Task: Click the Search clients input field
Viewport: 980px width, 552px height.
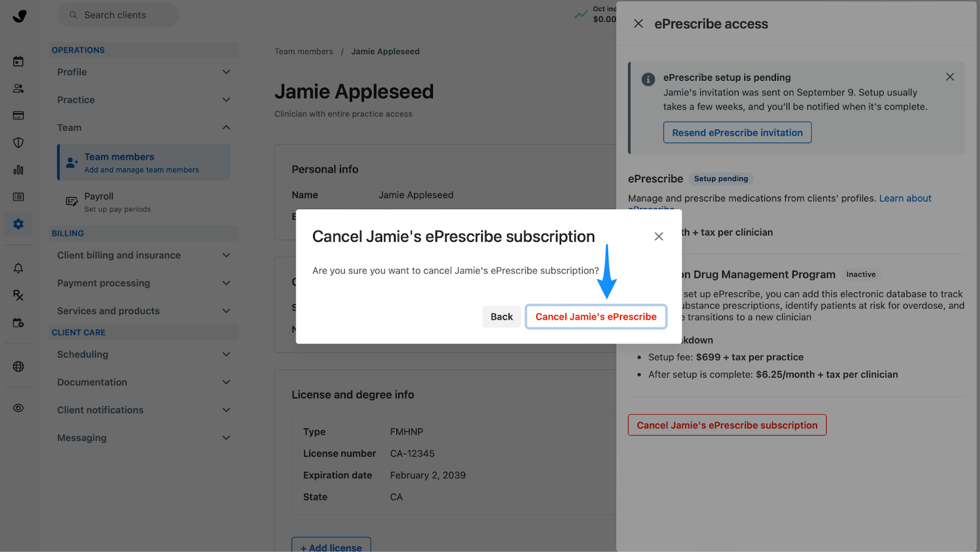Action: point(118,15)
